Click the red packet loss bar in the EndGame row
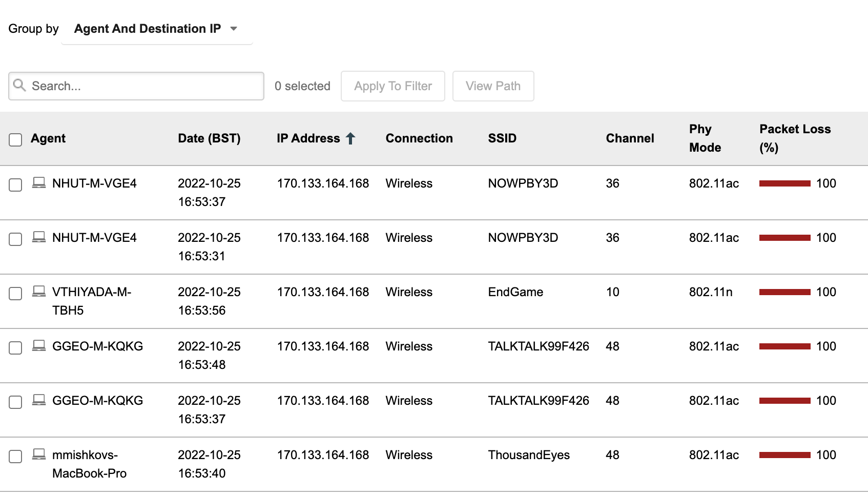 [784, 292]
